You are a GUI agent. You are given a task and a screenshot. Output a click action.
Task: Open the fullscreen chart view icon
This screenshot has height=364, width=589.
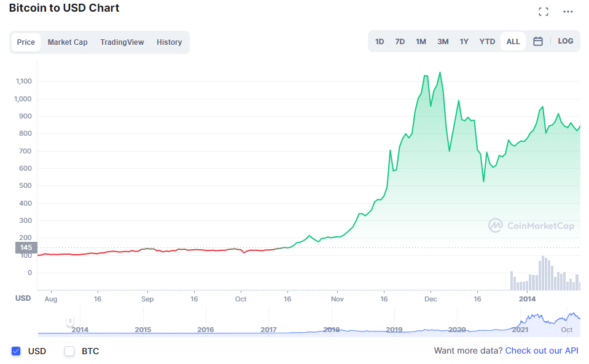(543, 12)
